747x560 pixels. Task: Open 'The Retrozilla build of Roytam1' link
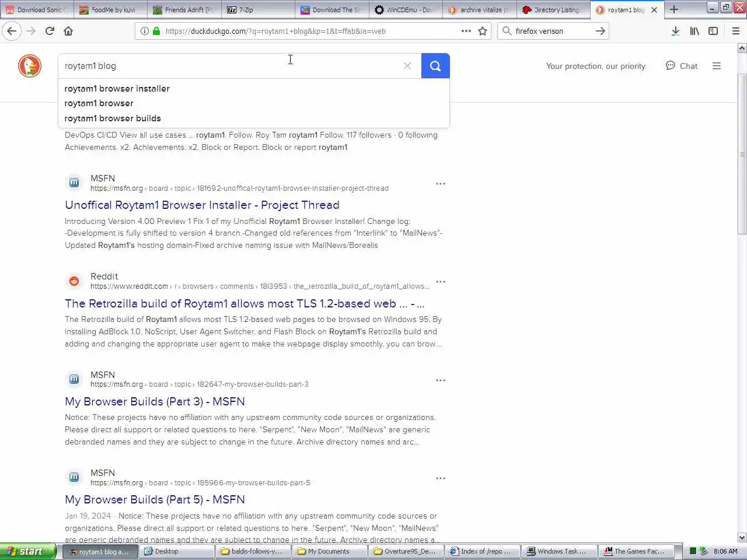tap(245, 303)
